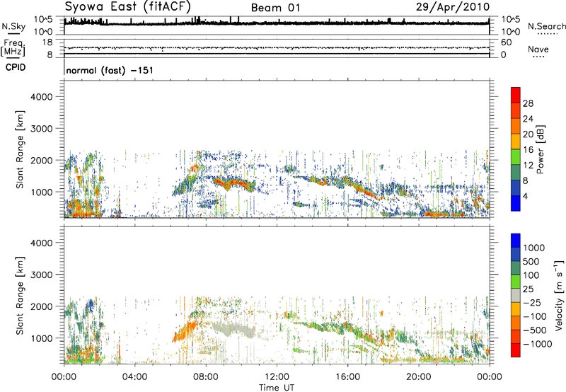Select grey −25 to 25 Velocity segment
The height and width of the screenshot is (392, 566).
point(516,295)
